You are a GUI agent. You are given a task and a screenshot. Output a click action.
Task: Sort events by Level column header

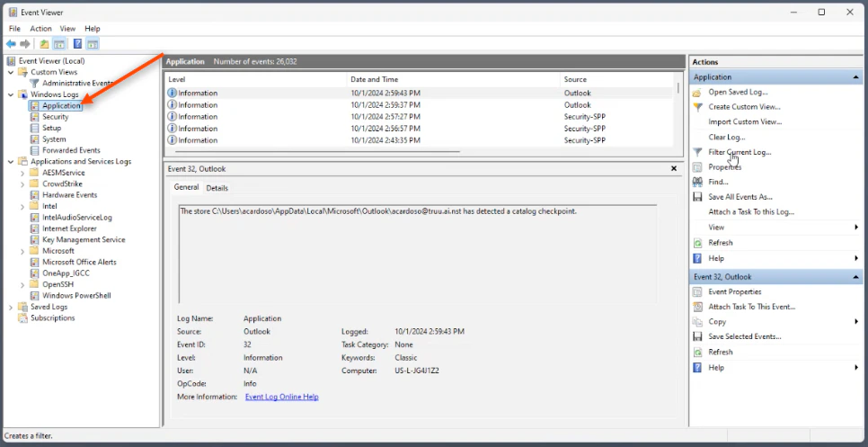pos(256,79)
